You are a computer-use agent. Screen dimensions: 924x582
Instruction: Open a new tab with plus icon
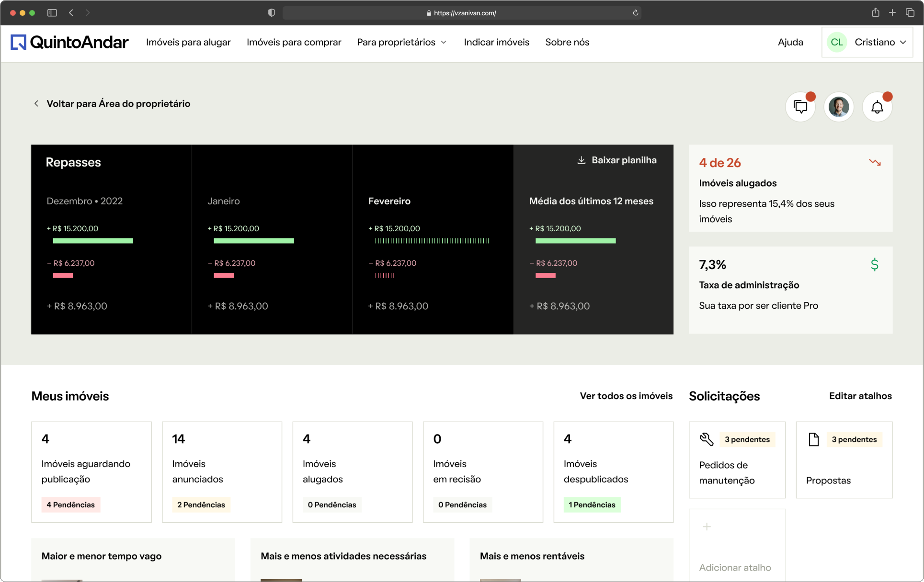(892, 13)
